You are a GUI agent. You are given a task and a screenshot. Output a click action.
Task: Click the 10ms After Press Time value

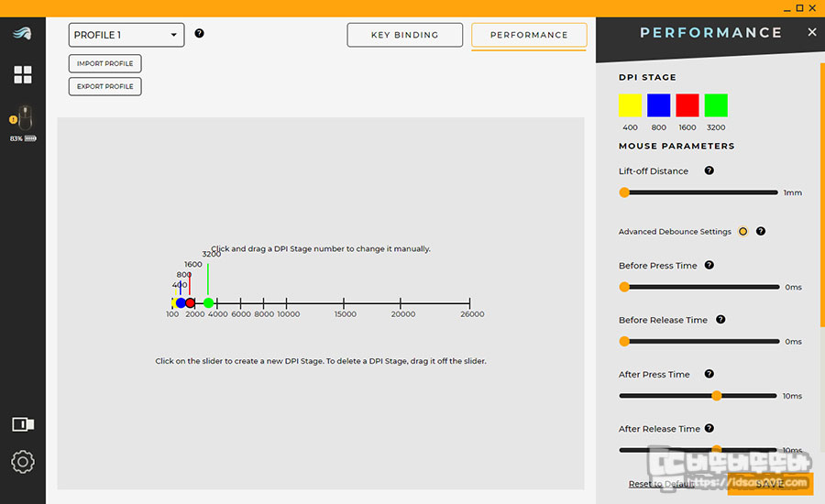coord(792,396)
